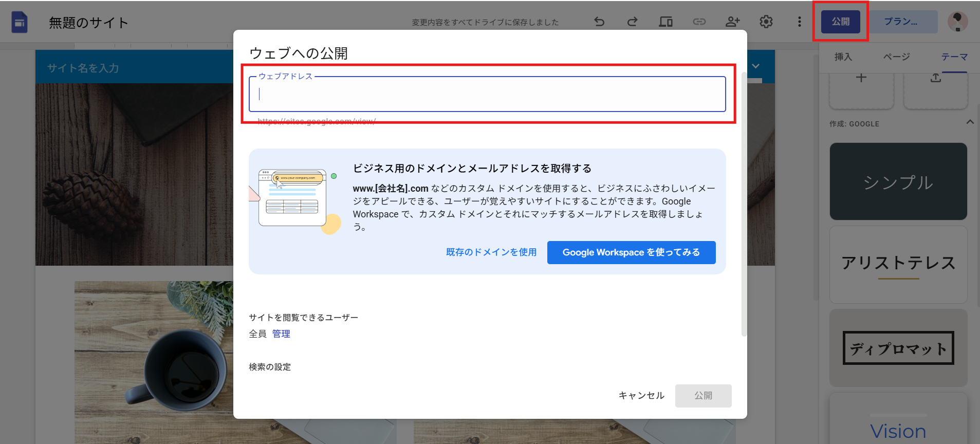Image resolution: width=980 pixels, height=444 pixels.
Task: Click the domain promo illustration
Action: pyautogui.click(x=296, y=201)
